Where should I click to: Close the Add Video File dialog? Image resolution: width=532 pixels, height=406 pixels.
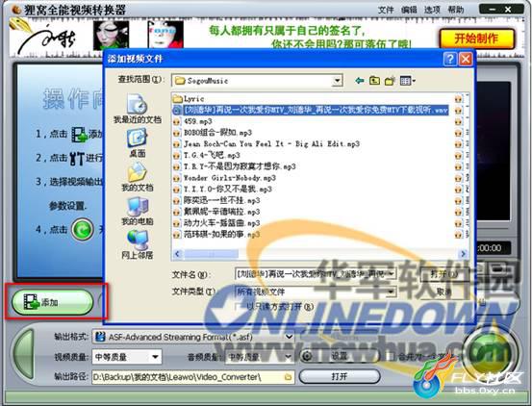pyautogui.click(x=466, y=59)
